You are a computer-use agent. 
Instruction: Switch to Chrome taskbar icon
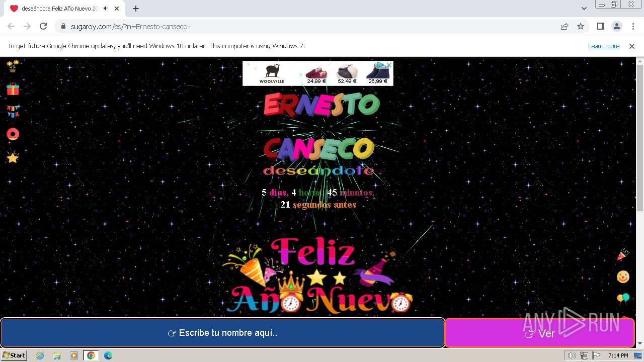(91, 355)
